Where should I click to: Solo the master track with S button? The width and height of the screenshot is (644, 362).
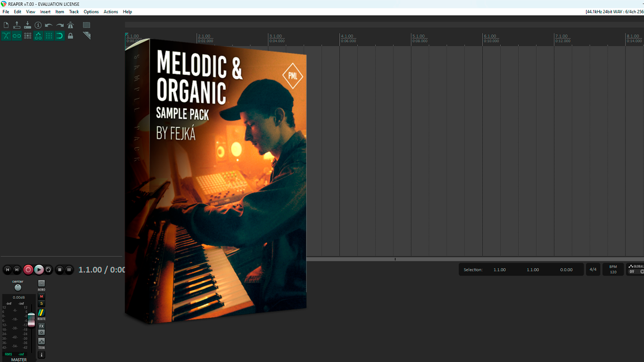(41, 304)
